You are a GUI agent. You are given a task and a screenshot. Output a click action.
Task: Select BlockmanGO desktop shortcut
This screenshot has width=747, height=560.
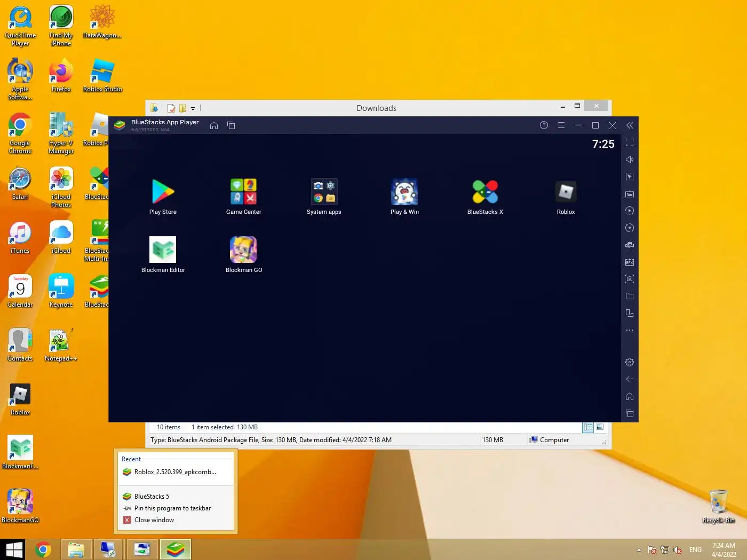pyautogui.click(x=20, y=506)
